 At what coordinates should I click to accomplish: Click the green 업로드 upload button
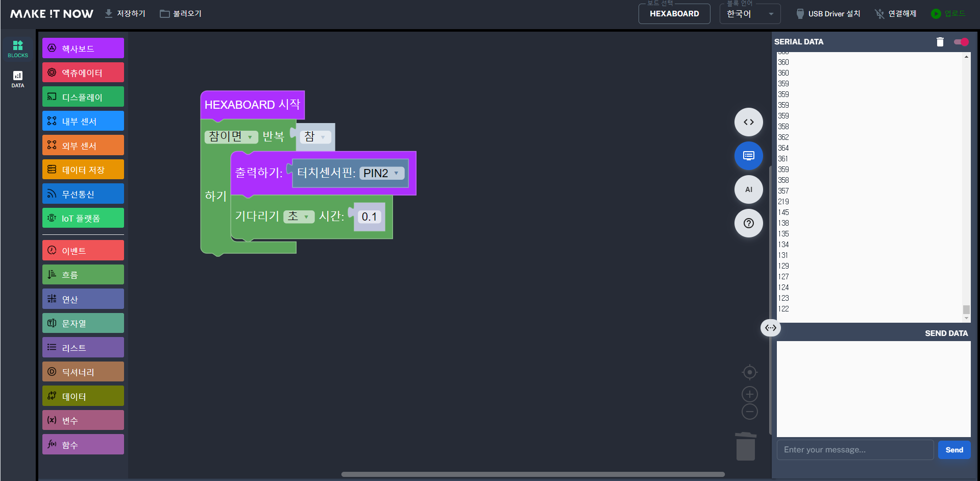948,14
